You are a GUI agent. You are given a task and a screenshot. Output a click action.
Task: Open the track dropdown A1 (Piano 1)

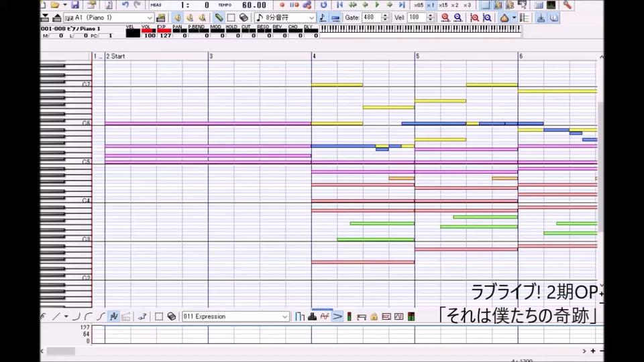109,17
